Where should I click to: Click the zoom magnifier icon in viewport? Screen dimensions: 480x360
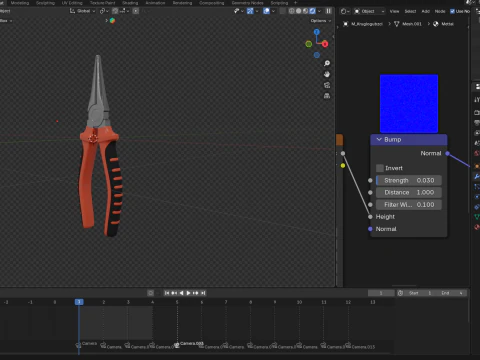click(327, 63)
